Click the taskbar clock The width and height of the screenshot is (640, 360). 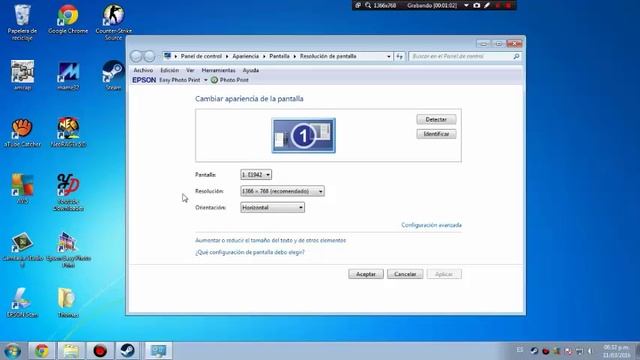click(x=616, y=351)
